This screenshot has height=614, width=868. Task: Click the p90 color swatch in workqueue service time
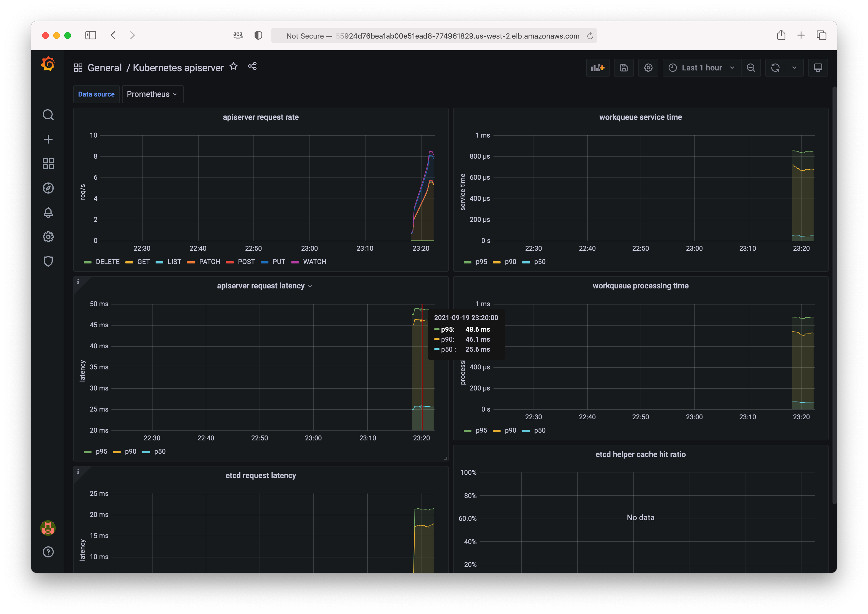[x=496, y=262]
